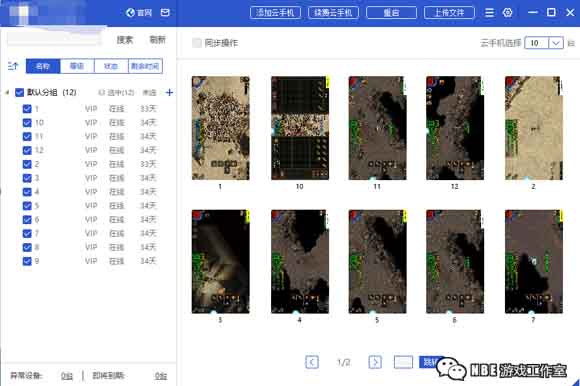Select the 等级 sort tab

click(x=77, y=66)
